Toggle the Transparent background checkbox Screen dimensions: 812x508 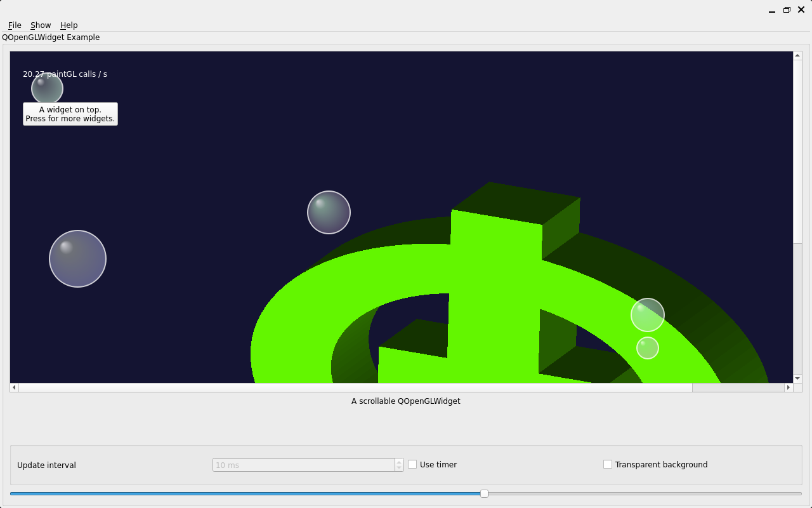608,464
